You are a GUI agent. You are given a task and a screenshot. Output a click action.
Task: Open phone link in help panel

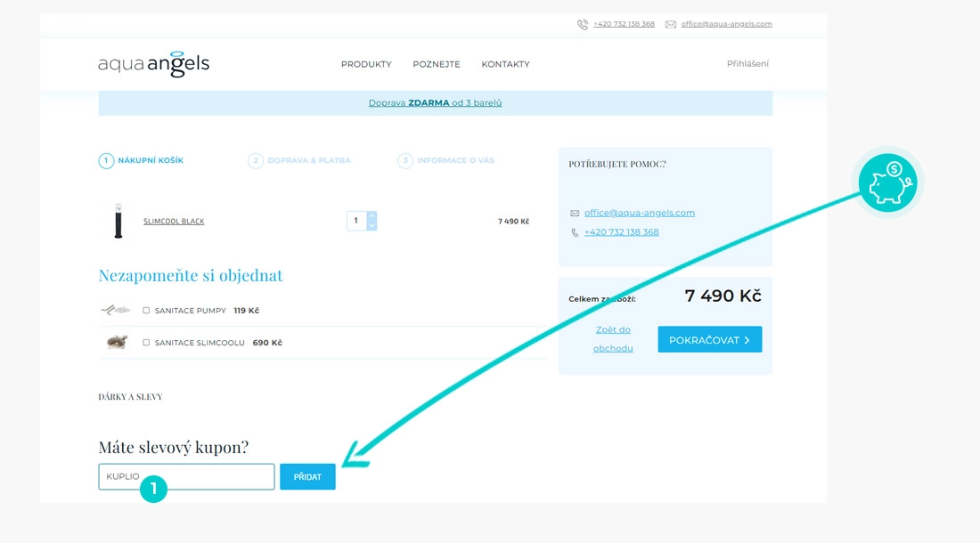pos(621,232)
